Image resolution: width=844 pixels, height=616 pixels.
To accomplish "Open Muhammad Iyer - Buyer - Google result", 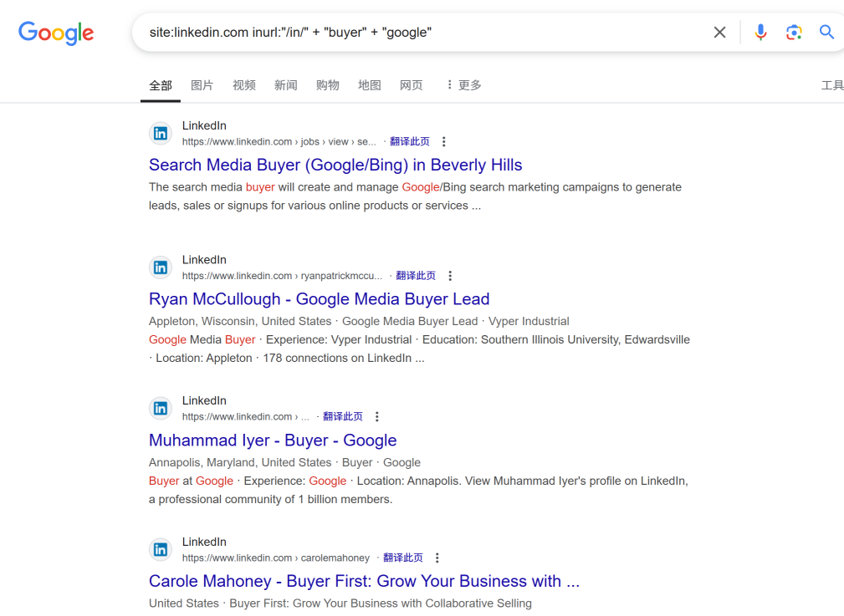I will coord(273,440).
